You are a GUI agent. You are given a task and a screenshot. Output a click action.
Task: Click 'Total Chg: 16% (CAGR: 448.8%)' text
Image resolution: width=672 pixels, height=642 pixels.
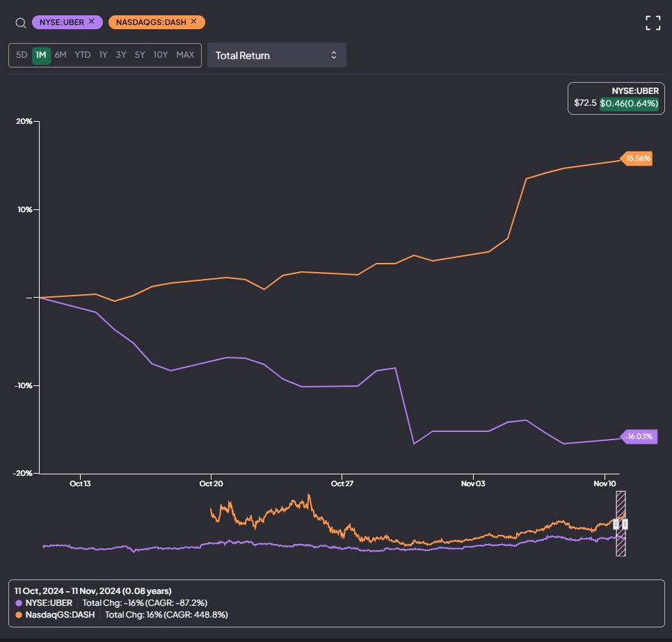166,615
